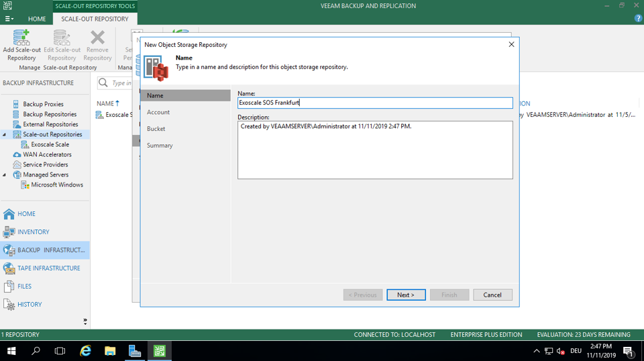
Task: Click into the Name text field
Action: (375, 103)
